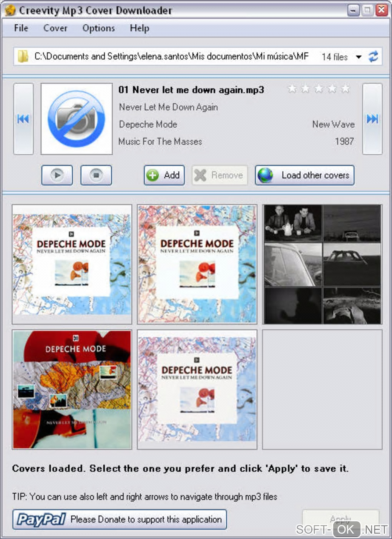Open the Options menu
Image resolution: width=392 pixels, height=539 pixels.
(98, 28)
